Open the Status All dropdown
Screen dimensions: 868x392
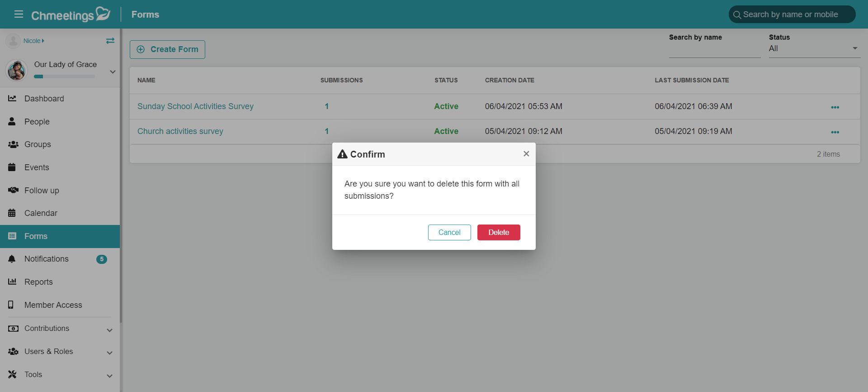click(814, 49)
